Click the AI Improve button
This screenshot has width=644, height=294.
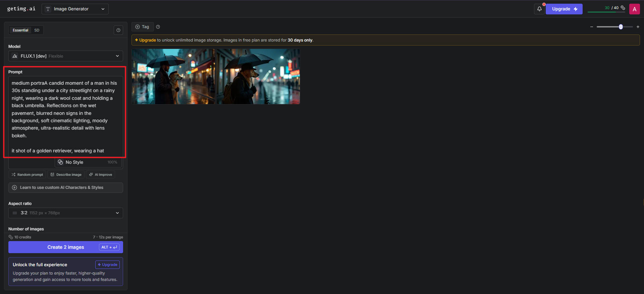(x=101, y=174)
